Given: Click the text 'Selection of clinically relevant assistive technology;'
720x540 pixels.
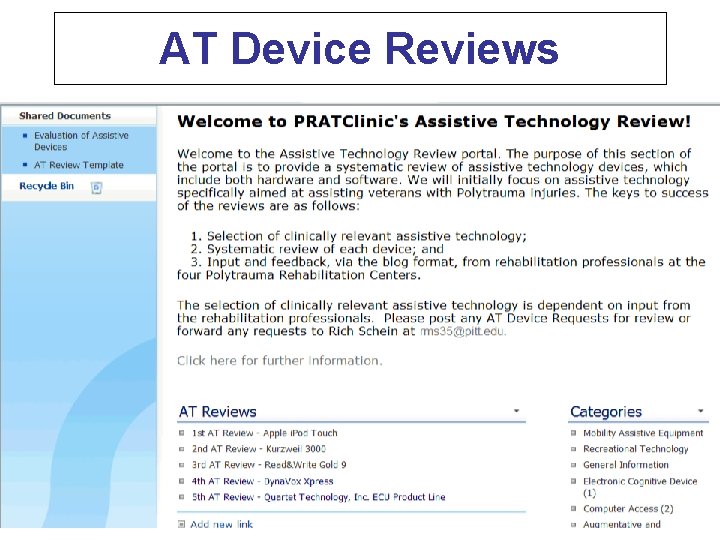Looking at the screenshot, I should click(x=366, y=236).
